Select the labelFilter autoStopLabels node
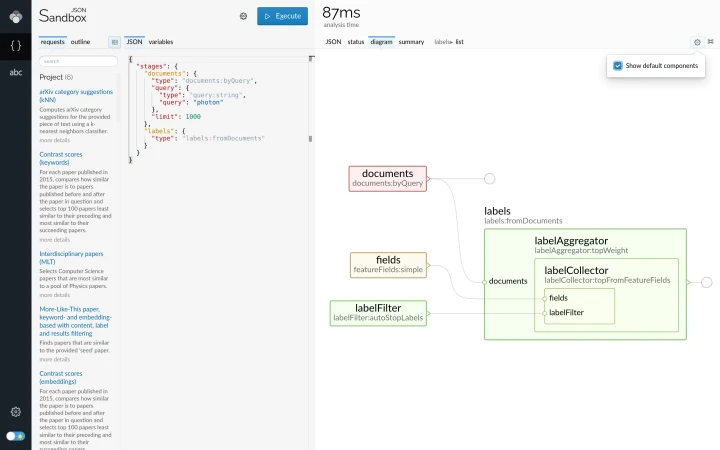This screenshot has width=720, height=450. pos(378,313)
